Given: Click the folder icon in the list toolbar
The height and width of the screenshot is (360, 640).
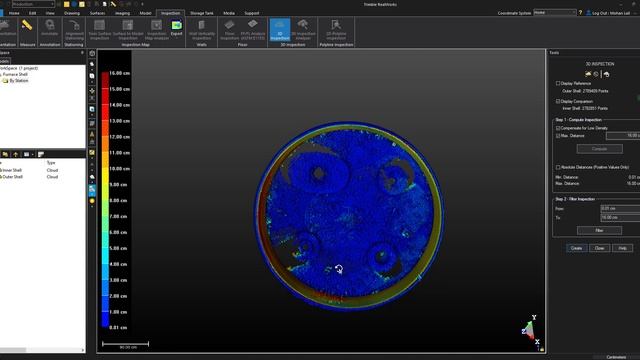Looking at the screenshot, I should [5, 154].
